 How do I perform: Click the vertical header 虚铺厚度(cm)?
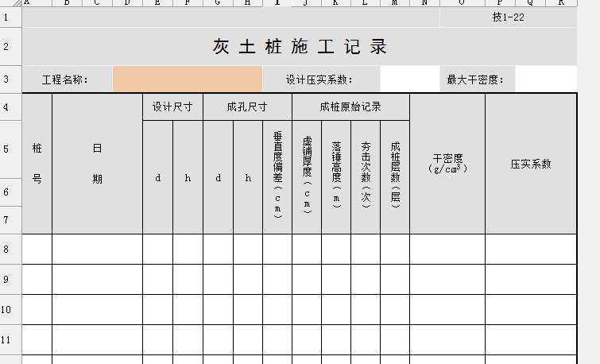(307, 176)
